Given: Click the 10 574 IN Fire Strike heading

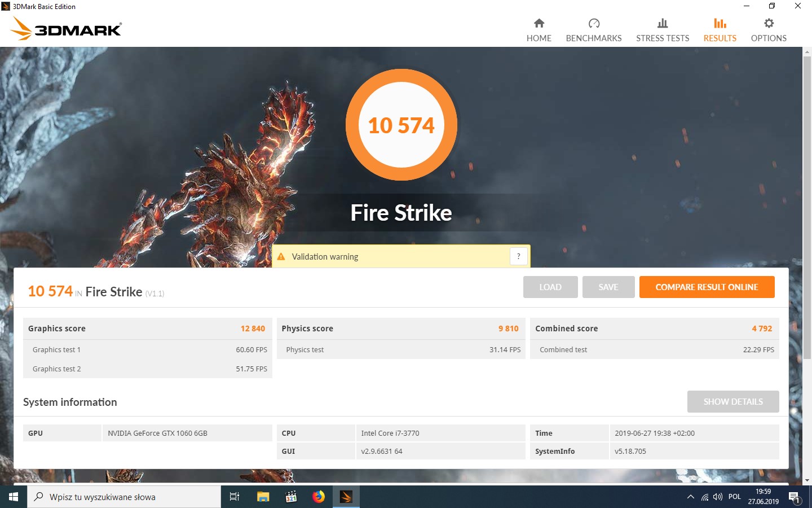Looking at the screenshot, I should tap(96, 291).
